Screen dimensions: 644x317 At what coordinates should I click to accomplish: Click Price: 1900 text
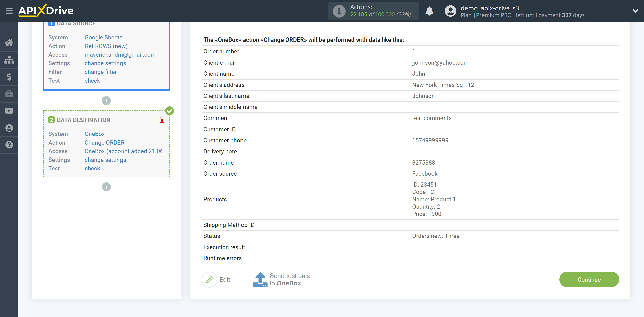point(427,214)
